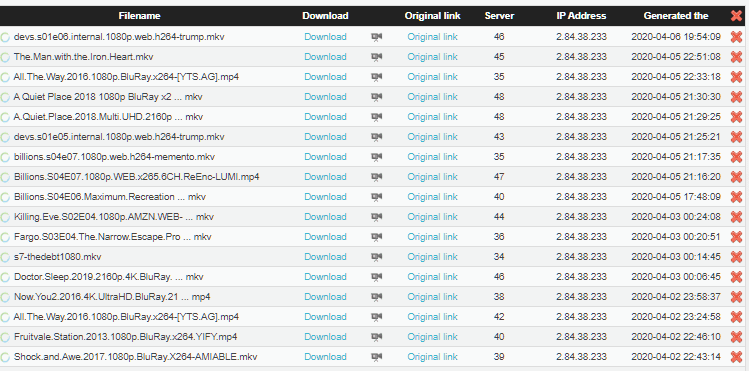Download Billions.S04E07 LUMI mp4
The height and width of the screenshot is (371, 749).
[x=325, y=177]
